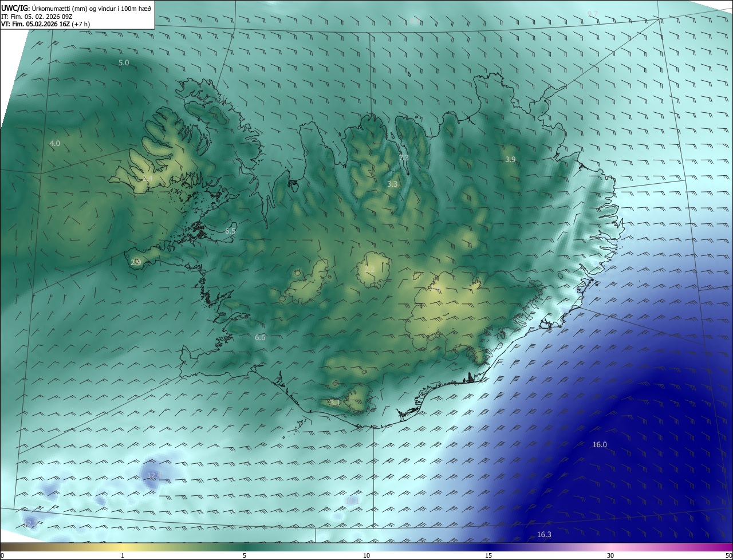Click the 12.4 value label over the blue patch
This screenshot has width=733, height=560.
coord(155,476)
